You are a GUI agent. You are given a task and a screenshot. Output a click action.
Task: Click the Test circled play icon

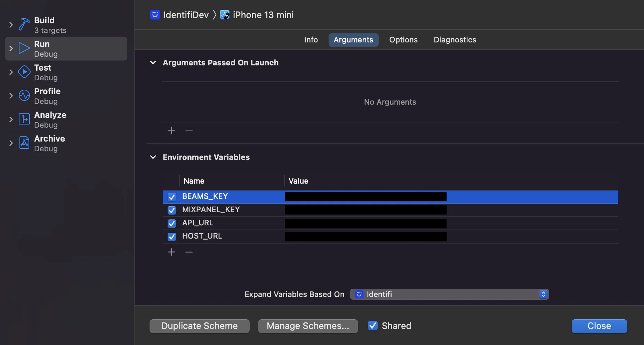(x=24, y=72)
